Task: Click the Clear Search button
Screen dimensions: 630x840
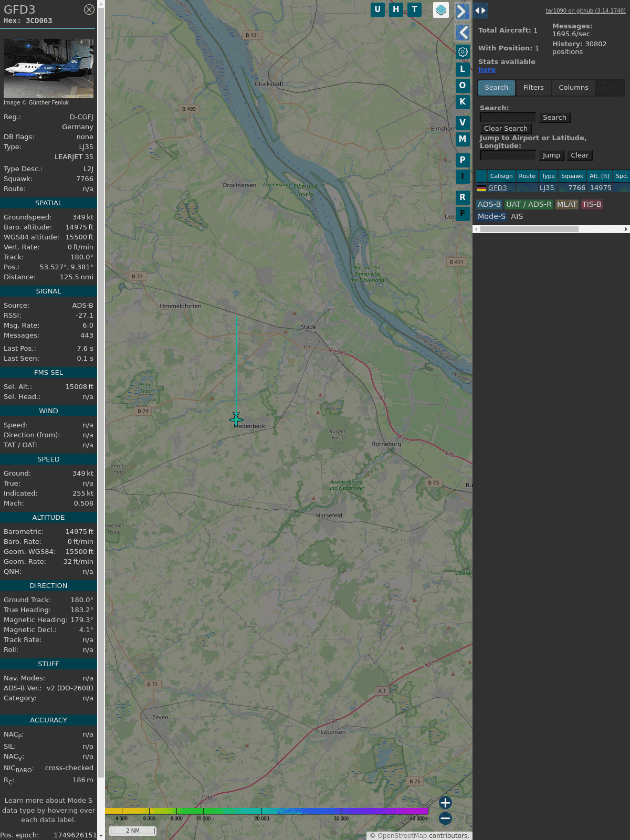Action: (x=506, y=129)
